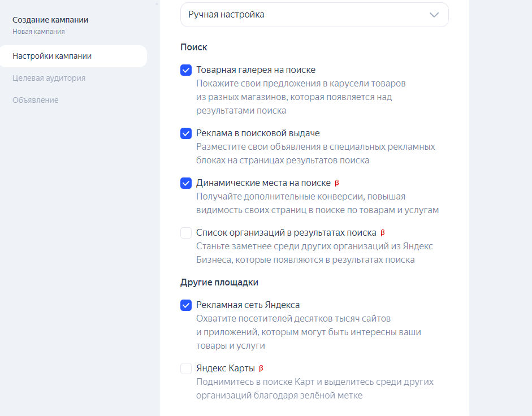Click description starting Станьте заметнее

314,253
